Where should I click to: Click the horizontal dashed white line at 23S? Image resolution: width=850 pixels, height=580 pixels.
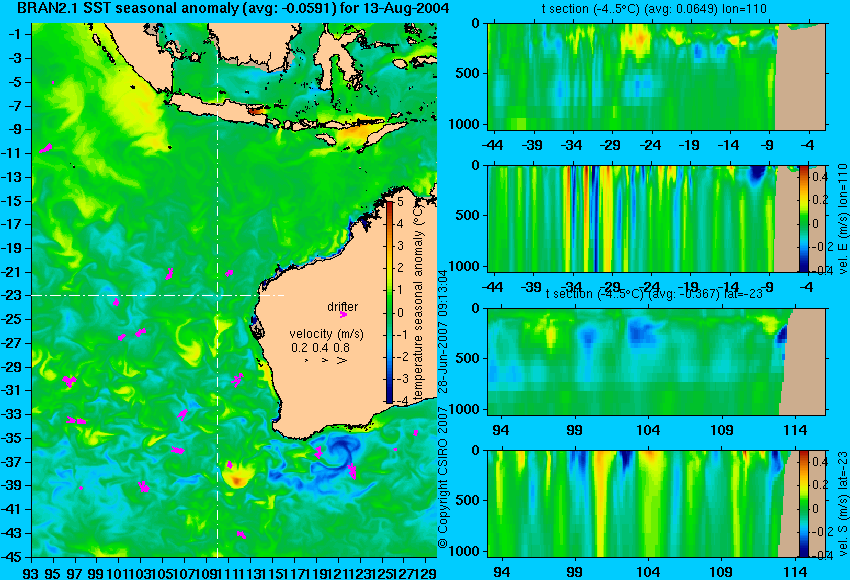pos(158,295)
